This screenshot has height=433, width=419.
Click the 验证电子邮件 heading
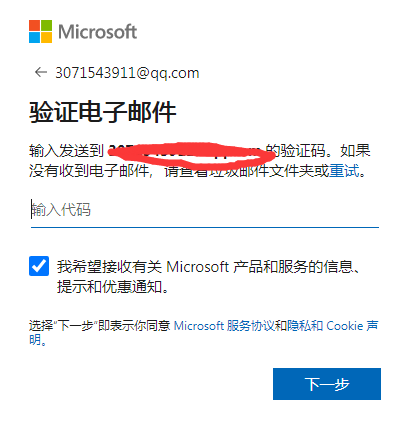tap(103, 112)
